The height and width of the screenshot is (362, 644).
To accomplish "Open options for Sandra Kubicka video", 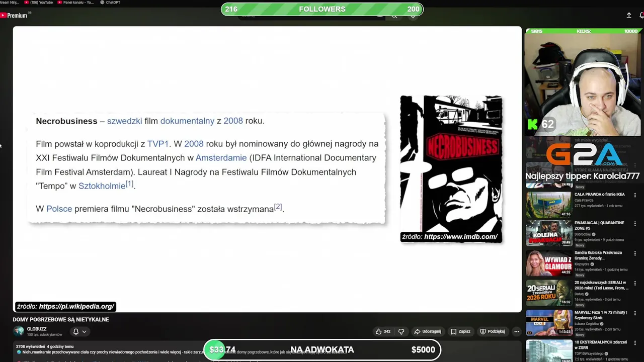I will [635, 254].
